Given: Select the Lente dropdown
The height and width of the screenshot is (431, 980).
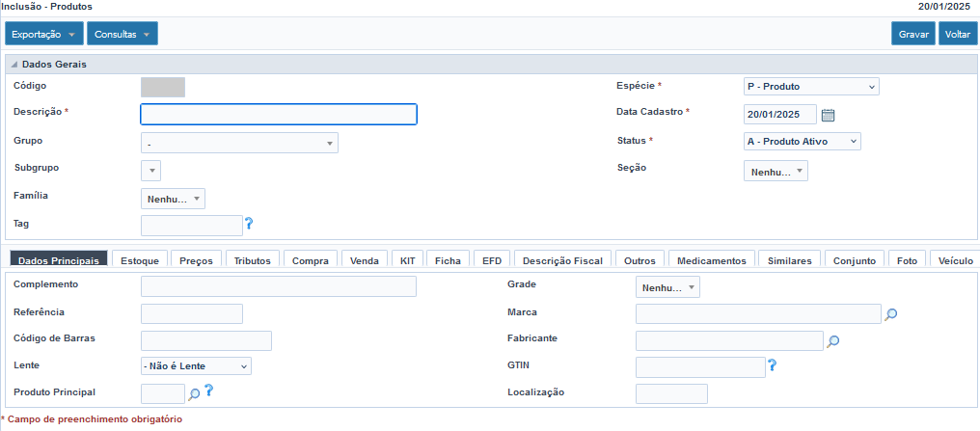Looking at the screenshot, I should coord(196,366).
